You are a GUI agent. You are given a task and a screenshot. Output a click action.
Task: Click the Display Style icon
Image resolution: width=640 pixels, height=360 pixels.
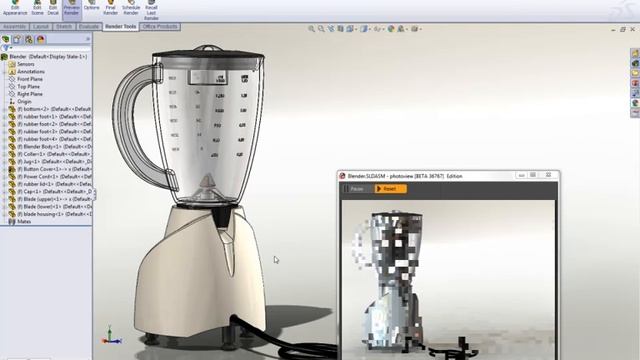click(363, 29)
